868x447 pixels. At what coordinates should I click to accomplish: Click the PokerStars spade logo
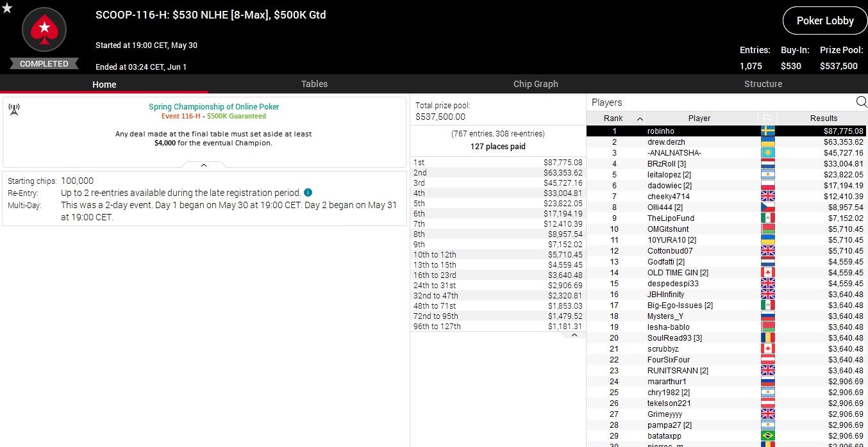[44, 29]
